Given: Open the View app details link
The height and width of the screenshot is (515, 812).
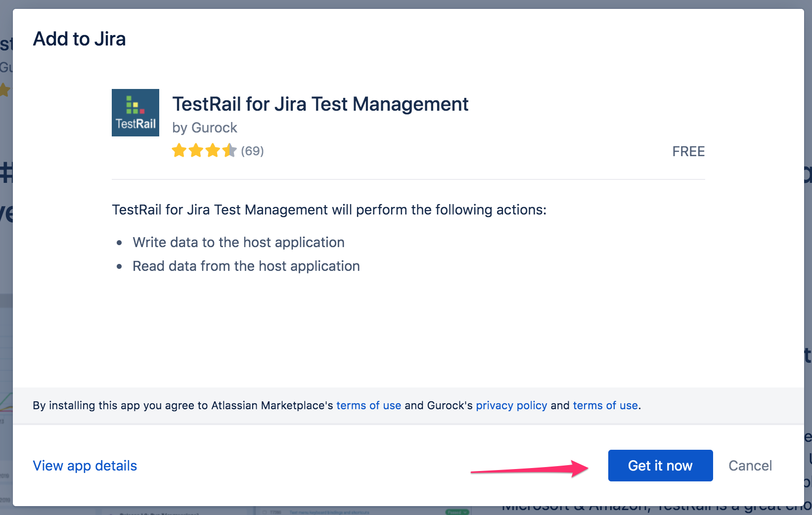Looking at the screenshot, I should point(85,466).
